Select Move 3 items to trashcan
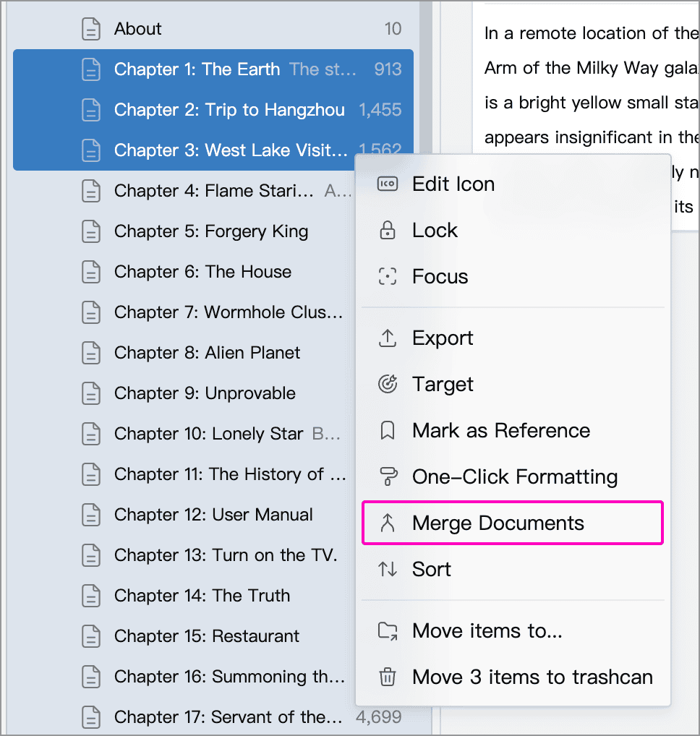The width and height of the screenshot is (700, 736). [513, 677]
